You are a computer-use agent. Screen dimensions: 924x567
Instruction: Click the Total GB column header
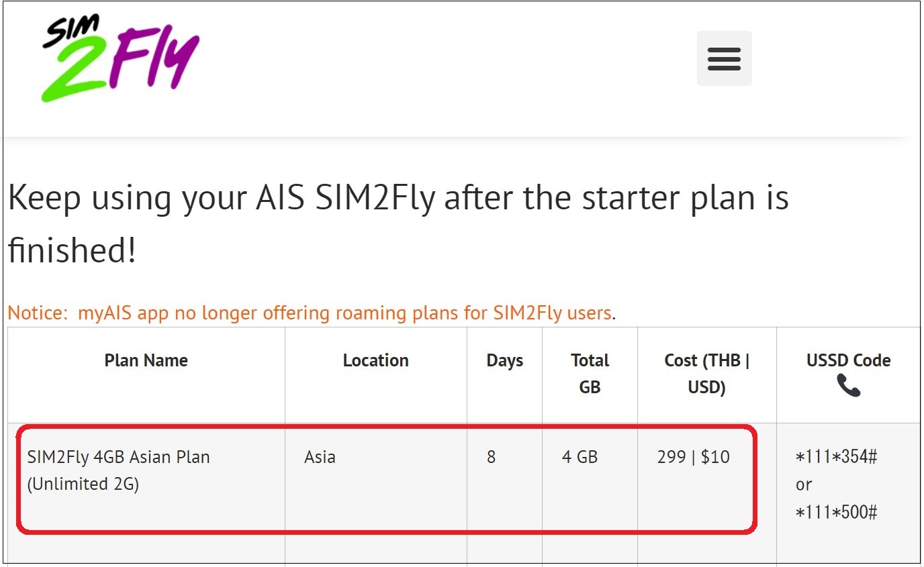pos(590,373)
